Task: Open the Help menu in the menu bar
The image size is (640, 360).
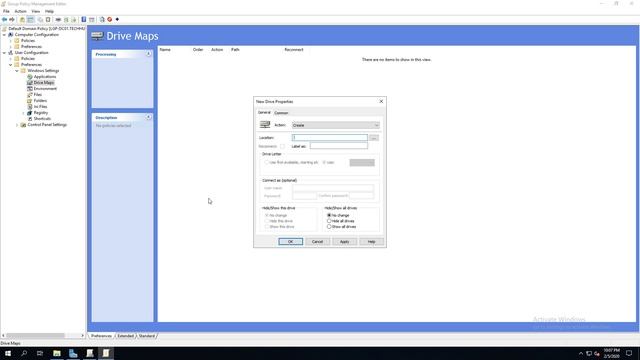Action: click(x=49, y=11)
